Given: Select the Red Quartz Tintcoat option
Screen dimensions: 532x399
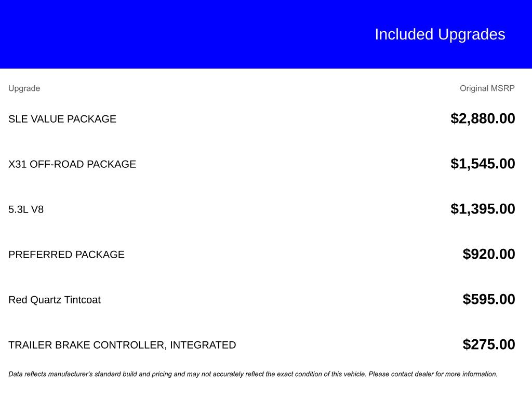Looking at the screenshot, I should click(x=55, y=300).
